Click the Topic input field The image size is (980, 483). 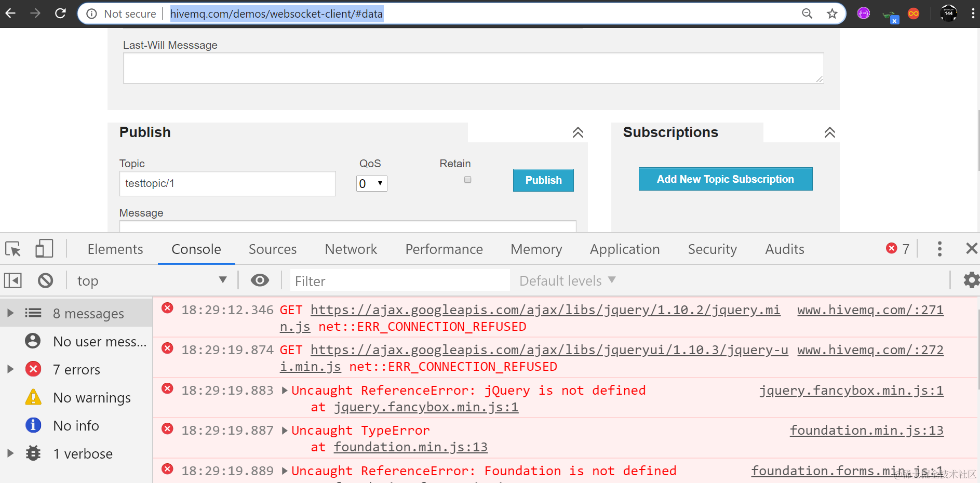coord(227,183)
